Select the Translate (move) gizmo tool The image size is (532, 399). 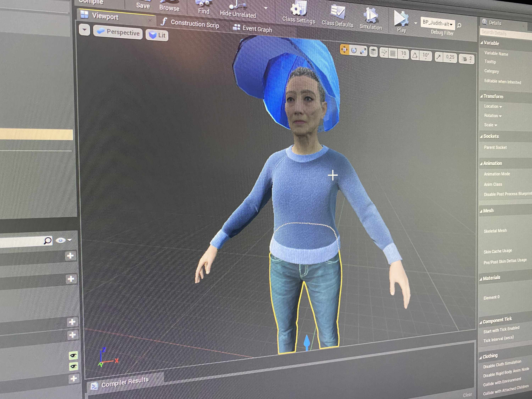(x=344, y=49)
